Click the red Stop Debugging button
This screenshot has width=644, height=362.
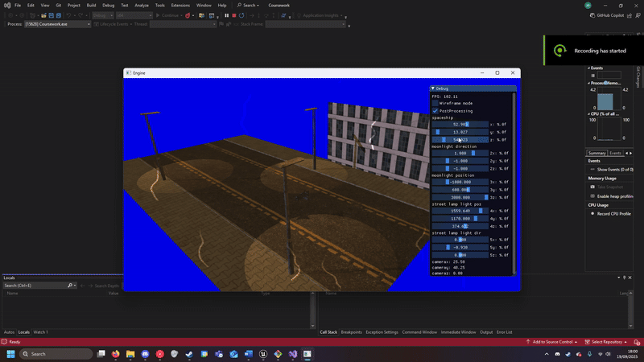(233, 15)
